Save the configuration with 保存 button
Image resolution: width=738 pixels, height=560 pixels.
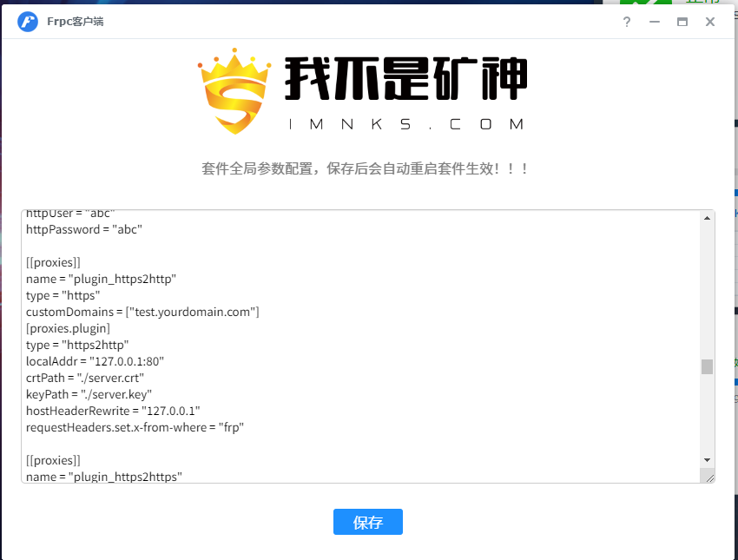click(x=367, y=522)
